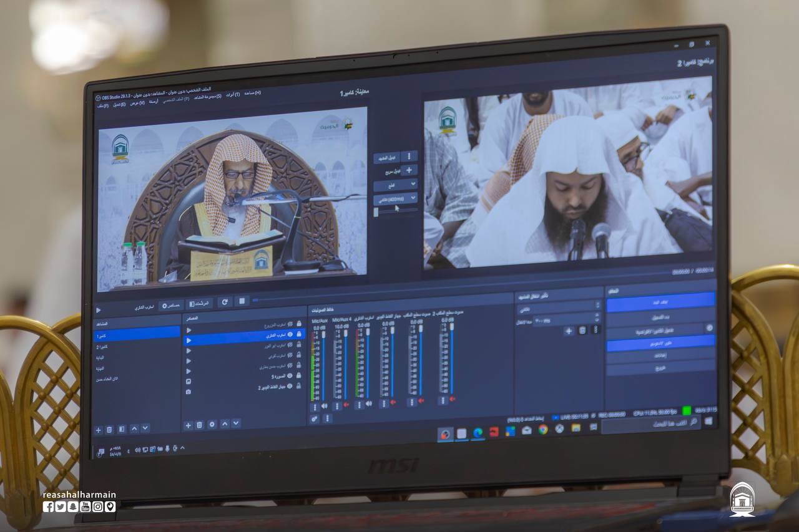The width and height of the screenshot is (799, 532).
Task: Open the مساعدة (H) menu
Action: [252, 93]
